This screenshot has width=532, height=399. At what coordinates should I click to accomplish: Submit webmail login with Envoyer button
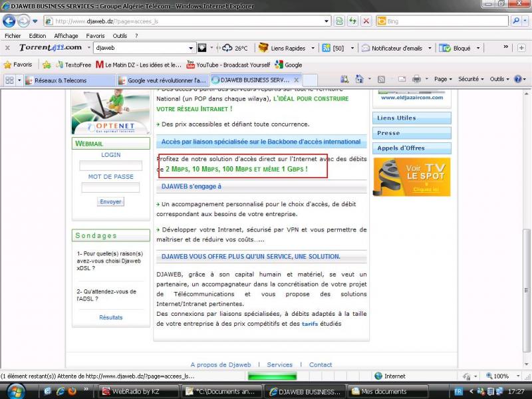110,201
